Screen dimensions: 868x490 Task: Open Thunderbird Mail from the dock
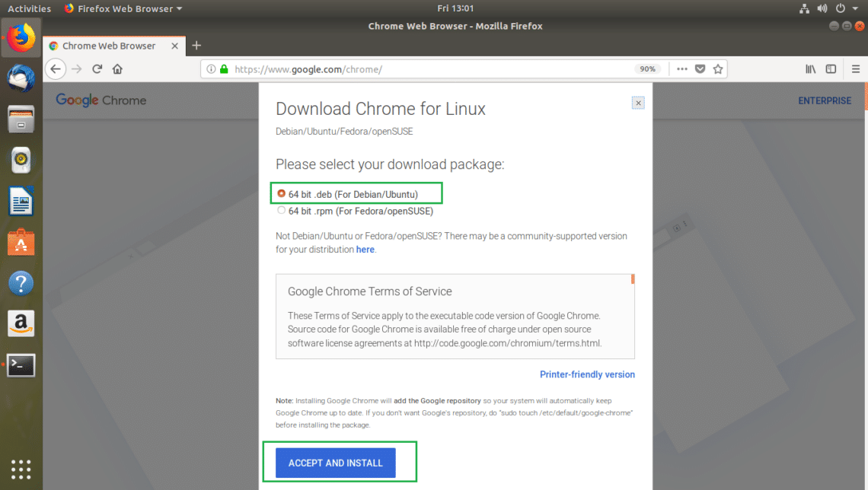(21, 78)
